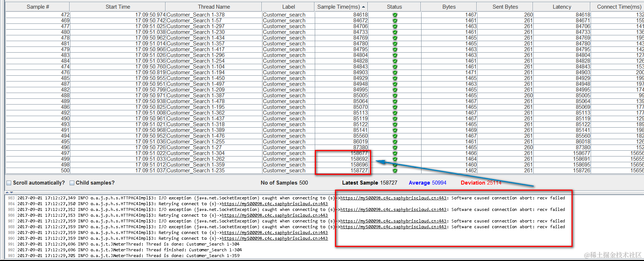Click the status icon for sample 500
This screenshot has height=261, width=644.
click(x=395, y=171)
